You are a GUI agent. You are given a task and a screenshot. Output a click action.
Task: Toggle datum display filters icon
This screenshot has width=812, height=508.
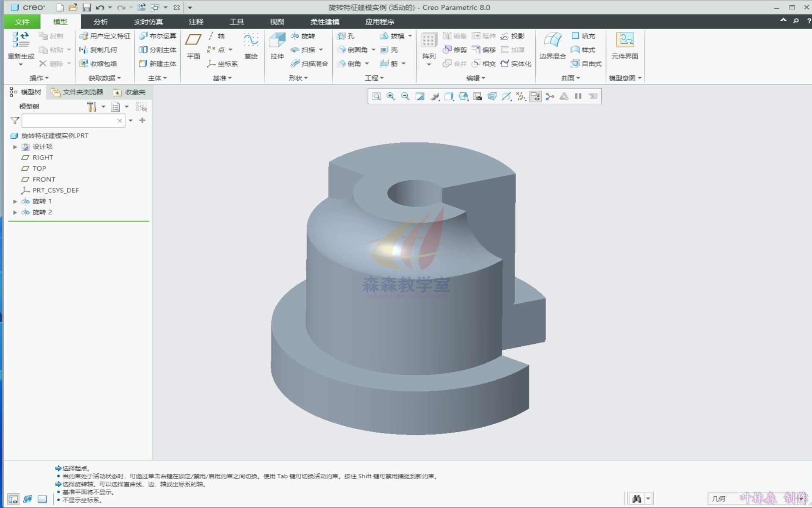pyautogui.click(x=521, y=97)
